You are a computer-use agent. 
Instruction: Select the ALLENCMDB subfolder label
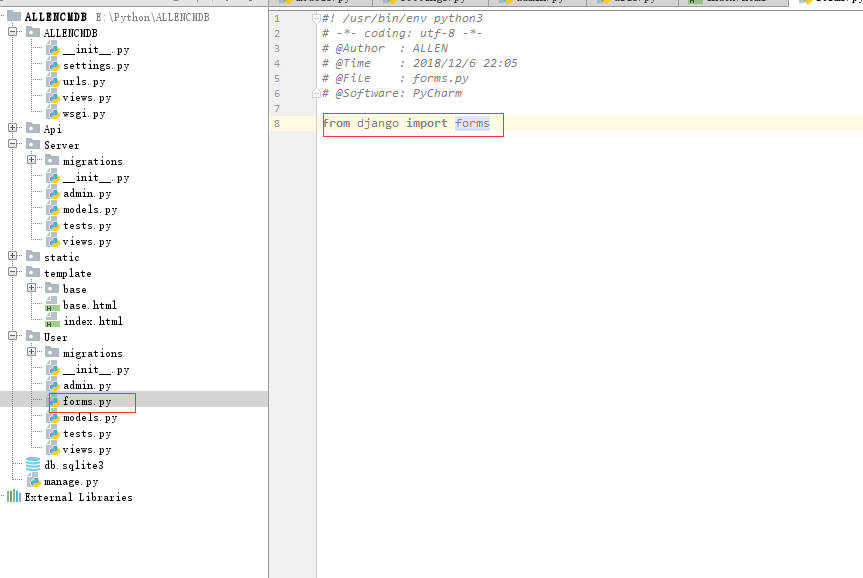(70, 33)
